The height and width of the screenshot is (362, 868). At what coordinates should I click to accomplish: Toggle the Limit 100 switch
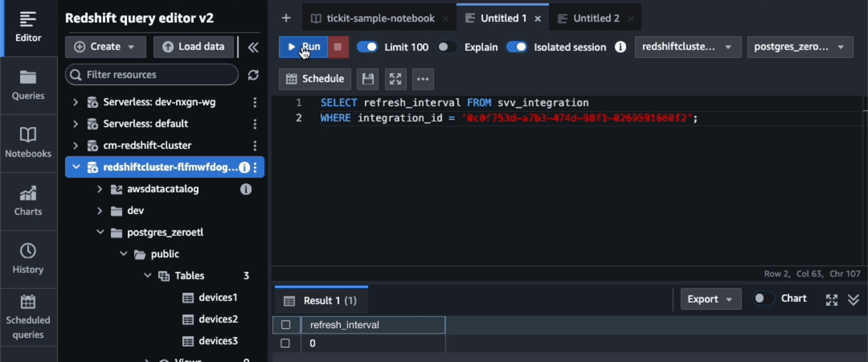[367, 47]
